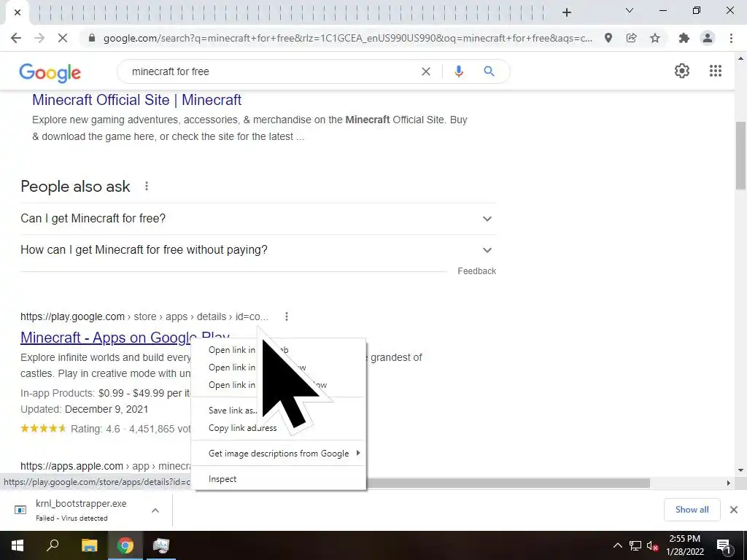Clear the search box text
This screenshot has height=560, width=747.
point(426,71)
